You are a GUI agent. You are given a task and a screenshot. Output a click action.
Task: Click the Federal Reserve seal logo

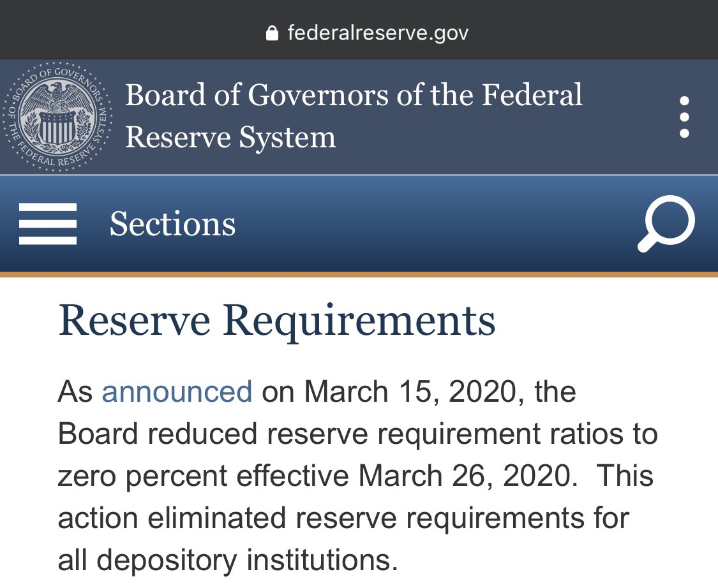point(57,117)
